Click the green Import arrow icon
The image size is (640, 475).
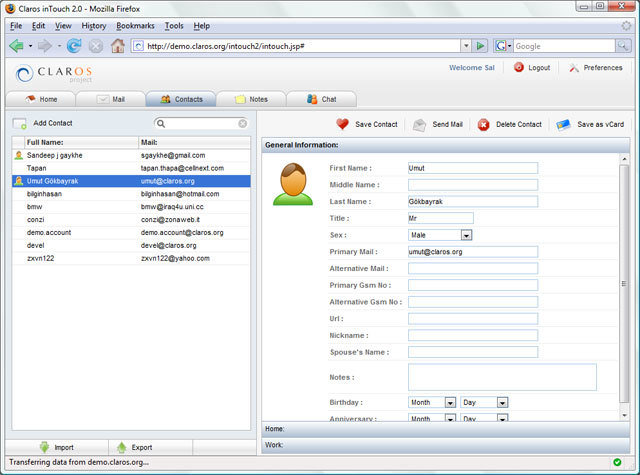[x=44, y=447]
